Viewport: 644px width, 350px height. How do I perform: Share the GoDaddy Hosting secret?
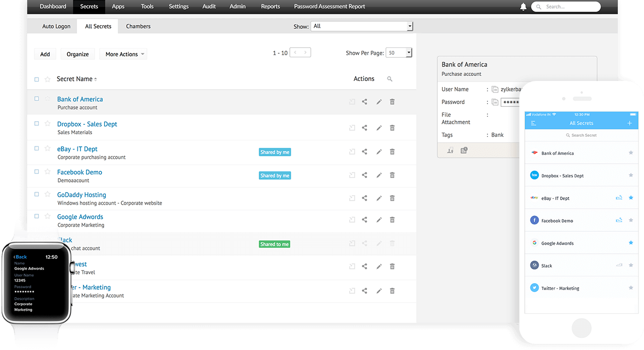(365, 198)
